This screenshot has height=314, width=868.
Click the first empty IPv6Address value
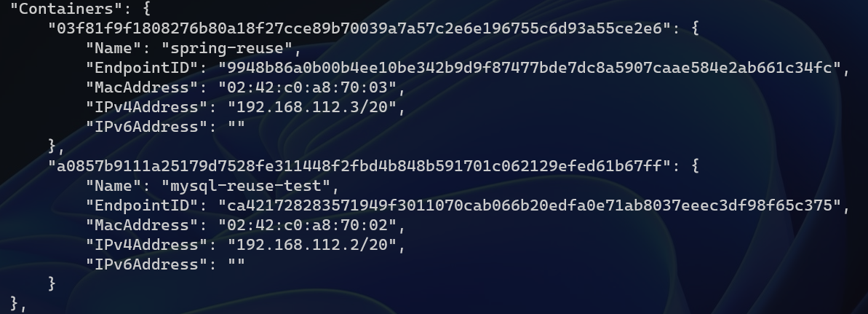tap(236, 127)
